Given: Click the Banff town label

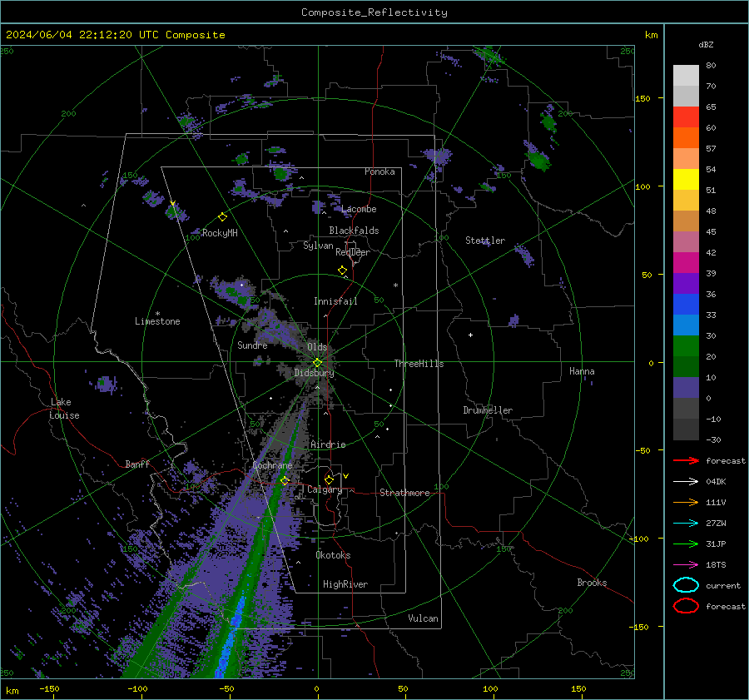Looking at the screenshot, I should [137, 464].
